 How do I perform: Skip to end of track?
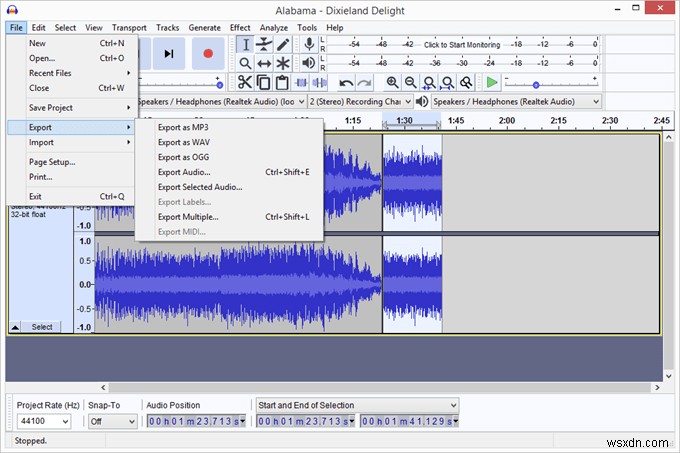[169, 53]
